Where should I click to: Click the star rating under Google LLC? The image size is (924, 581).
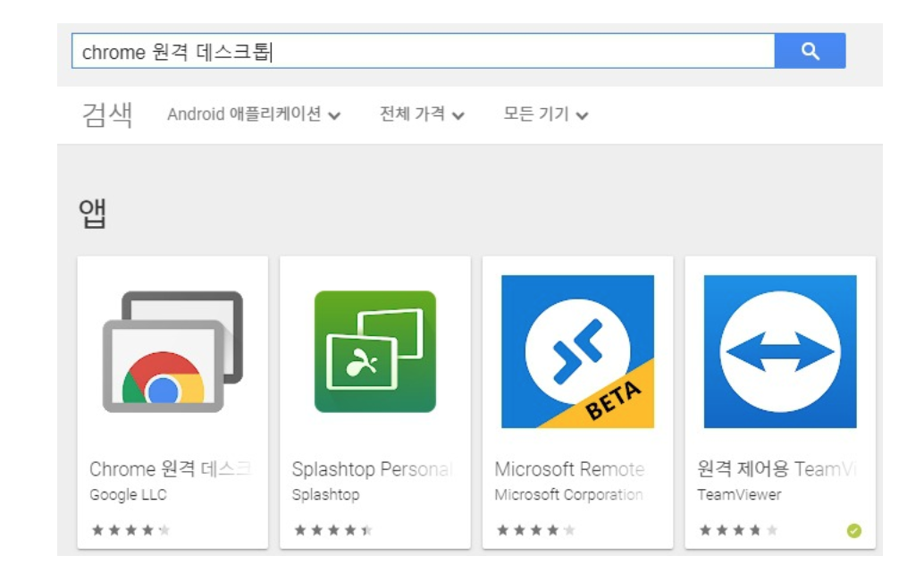click(x=130, y=530)
